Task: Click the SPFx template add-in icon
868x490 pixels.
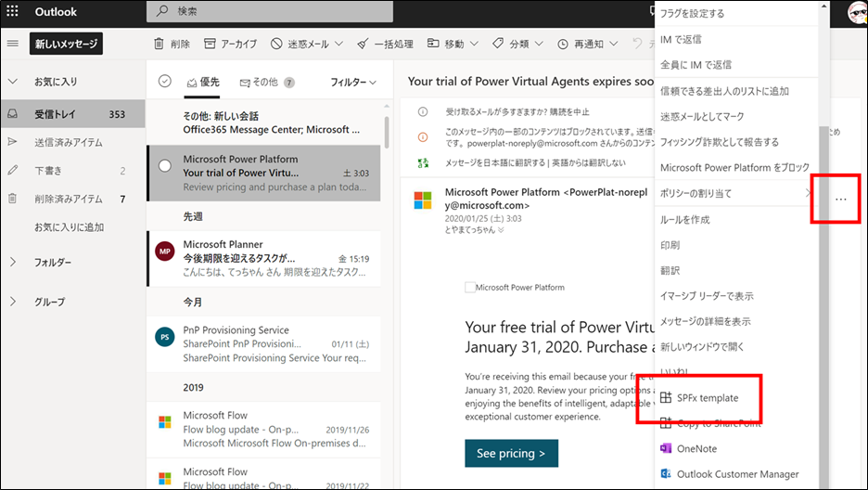Action: click(666, 397)
